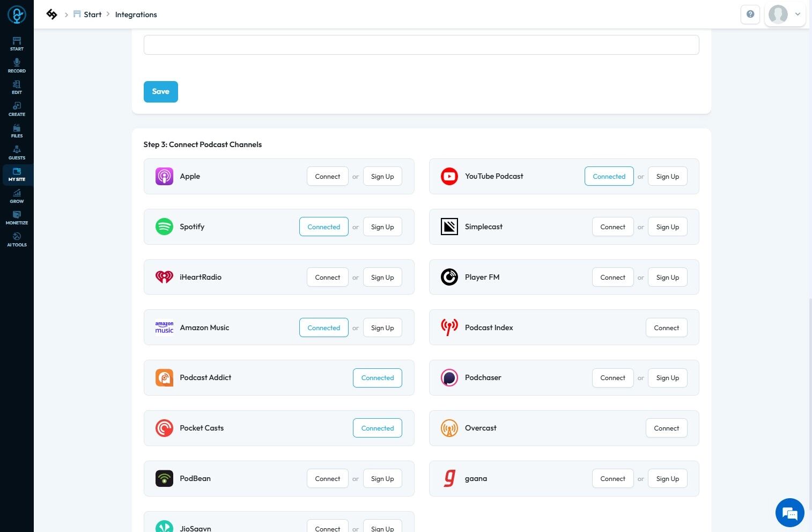
Task: Connect the Player FM channel
Action: pos(613,278)
